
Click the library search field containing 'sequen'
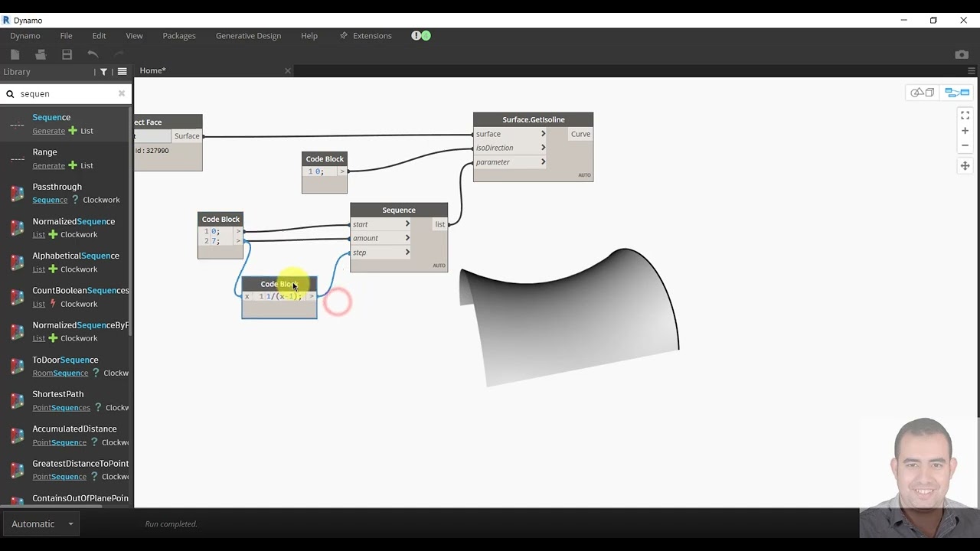click(66, 93)
